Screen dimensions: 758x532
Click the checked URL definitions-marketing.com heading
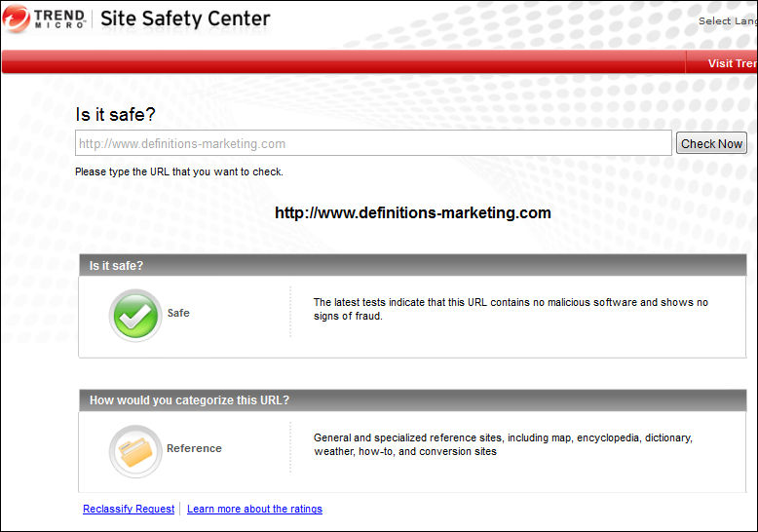click(x=412, y=212)
